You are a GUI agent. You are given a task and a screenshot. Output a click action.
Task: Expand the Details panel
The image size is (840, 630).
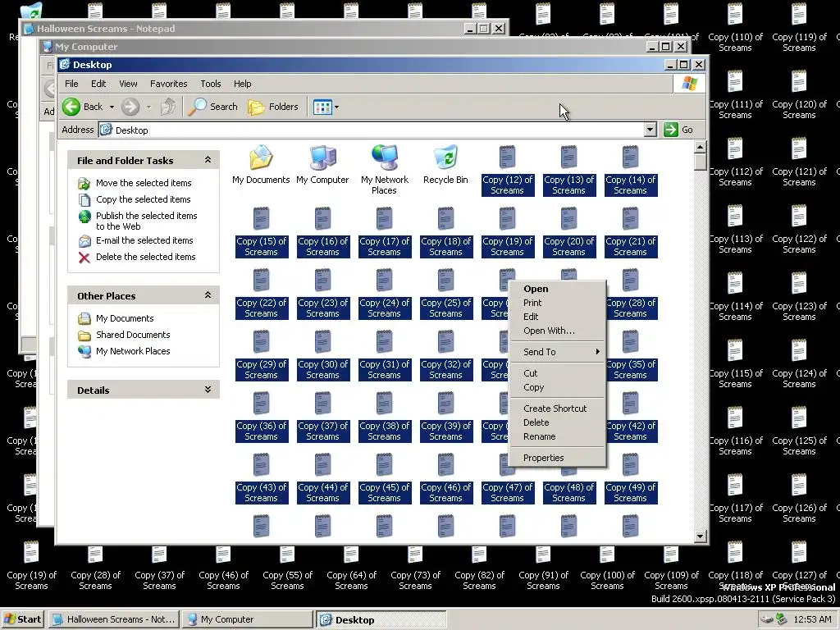(208, 390)
